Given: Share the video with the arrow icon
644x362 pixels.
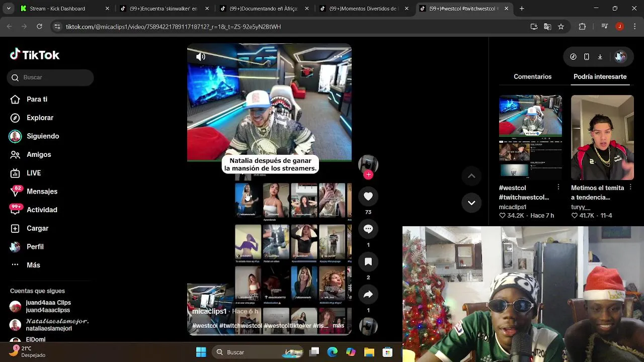Looking at the screenshot, I should pyautogui.click(x=368, y=295).
